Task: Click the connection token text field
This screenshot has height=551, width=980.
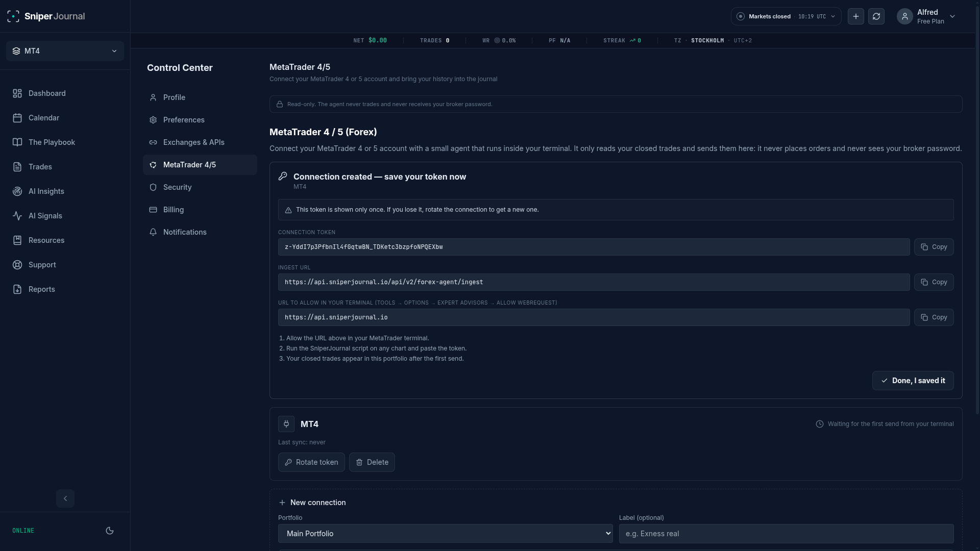Action: coord(594,247)
